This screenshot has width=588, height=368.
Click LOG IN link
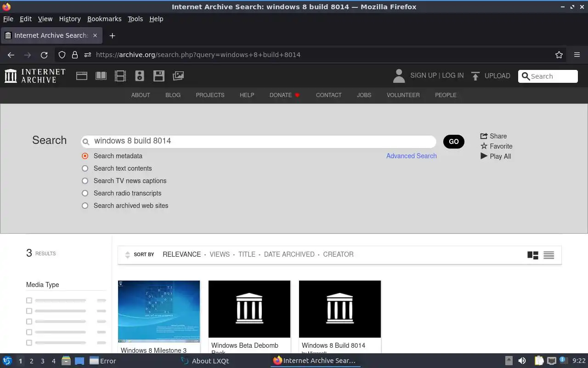[x=453, y=75]
